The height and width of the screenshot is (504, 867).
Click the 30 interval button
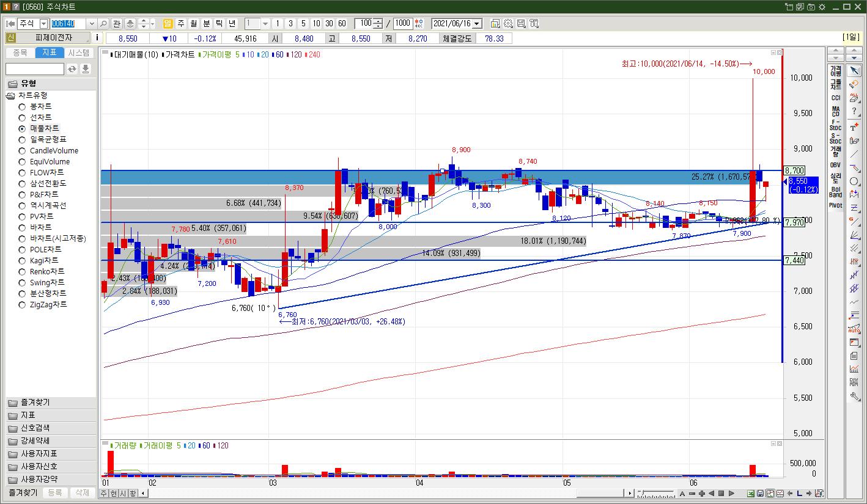click(x=329, y=24)
